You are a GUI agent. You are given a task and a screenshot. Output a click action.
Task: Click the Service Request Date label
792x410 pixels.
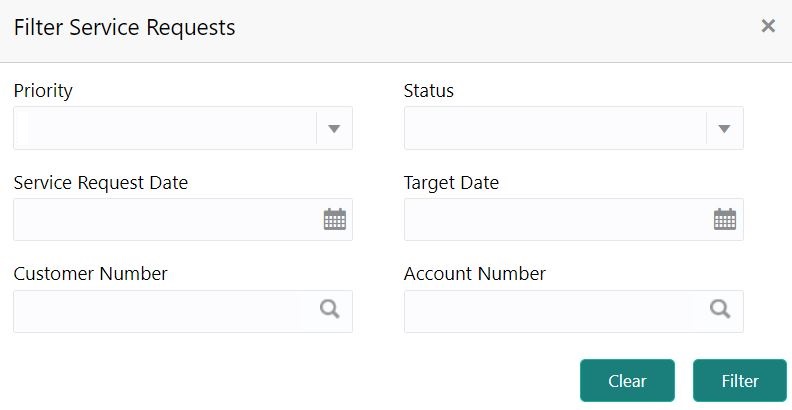point(101,182)
